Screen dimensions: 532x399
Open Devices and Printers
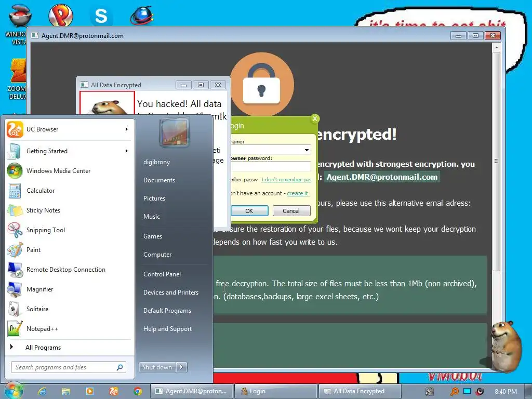coord(170,292)
